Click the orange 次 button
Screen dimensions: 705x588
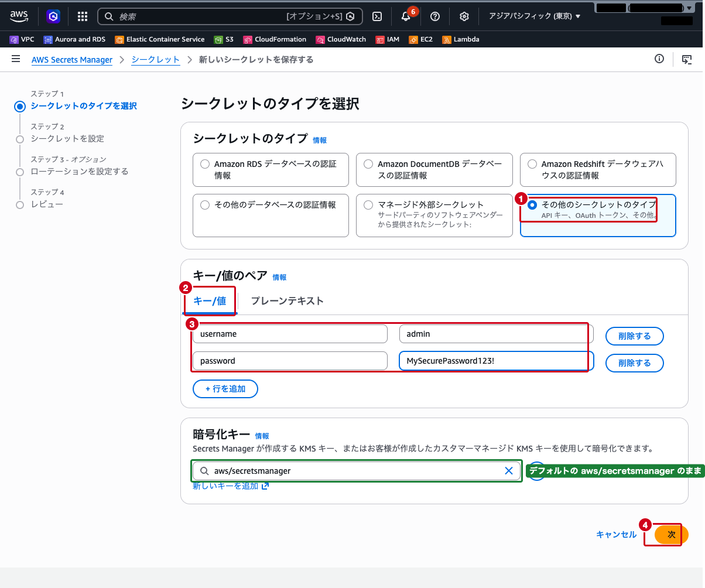tap(671, 535)
